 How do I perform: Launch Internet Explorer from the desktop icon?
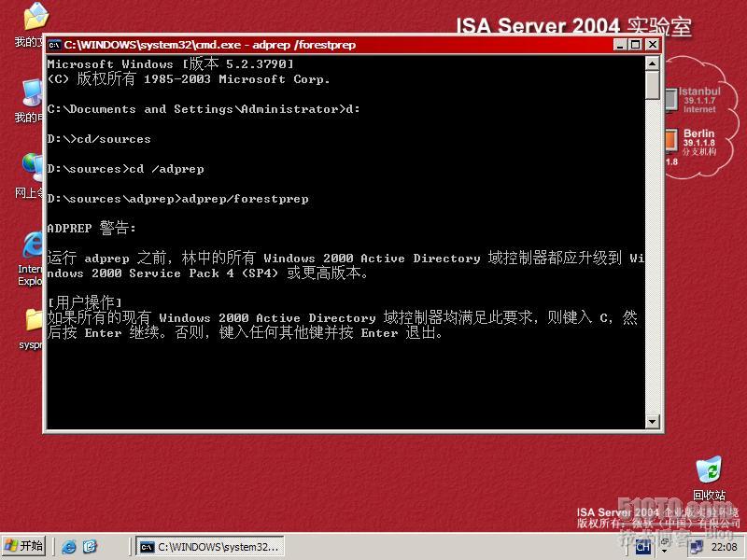[33, 245]
